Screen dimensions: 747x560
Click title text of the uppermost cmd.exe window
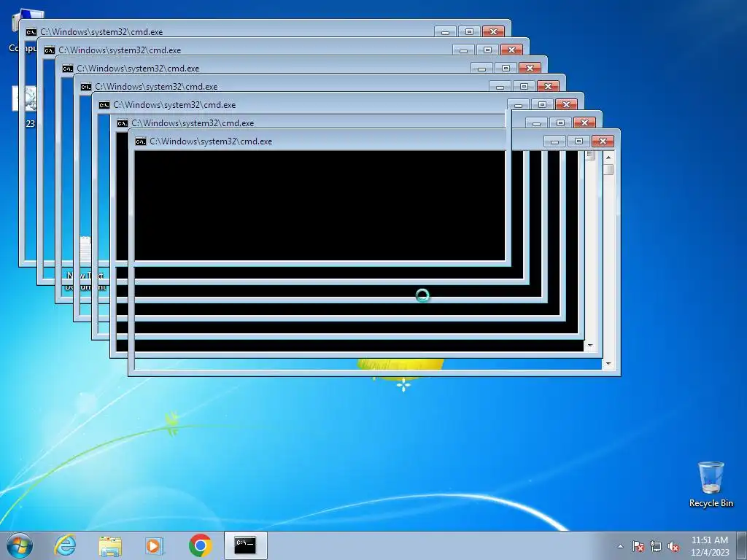click(x=101, y=32)
